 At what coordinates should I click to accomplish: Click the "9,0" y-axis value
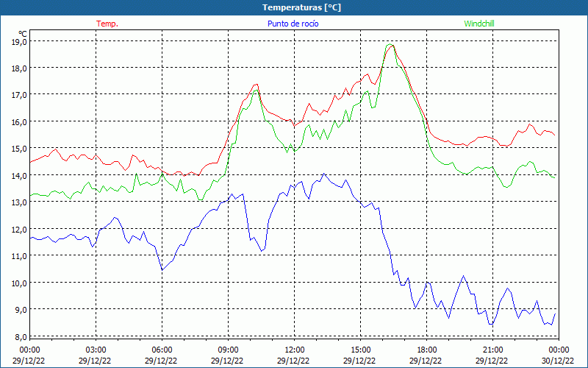21,310
